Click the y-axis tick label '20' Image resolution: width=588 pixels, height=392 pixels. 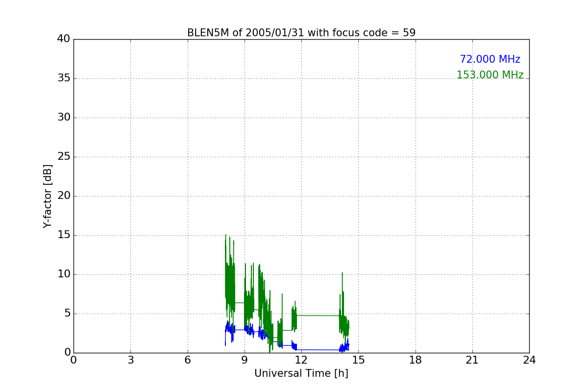(64, 196)
